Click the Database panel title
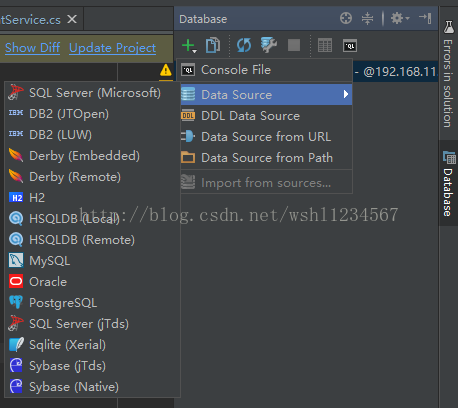Screen dimensions: 458x408 [203, 19]
